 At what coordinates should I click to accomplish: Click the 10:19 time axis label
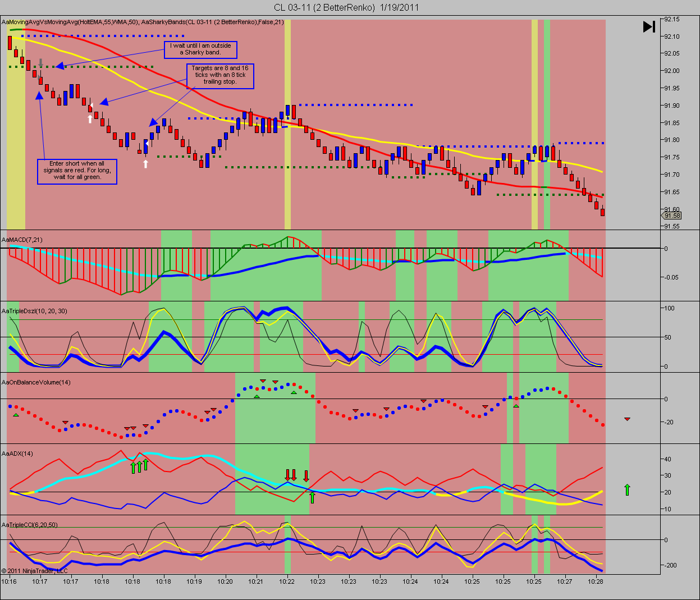(x=194, y=581)
